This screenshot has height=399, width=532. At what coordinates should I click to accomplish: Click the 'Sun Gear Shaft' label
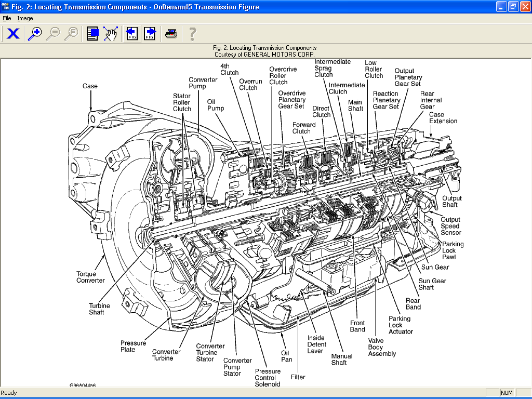point(432,284)
